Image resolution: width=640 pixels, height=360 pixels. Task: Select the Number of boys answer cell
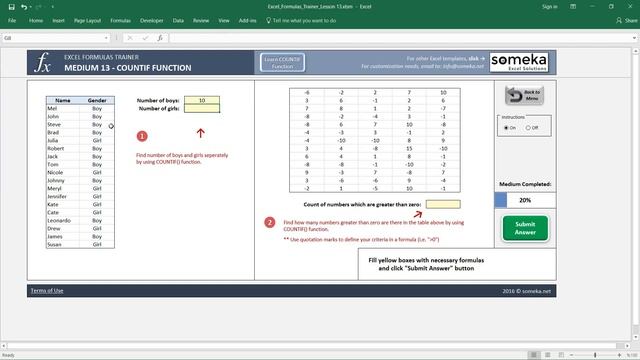[x=202, y=100]
